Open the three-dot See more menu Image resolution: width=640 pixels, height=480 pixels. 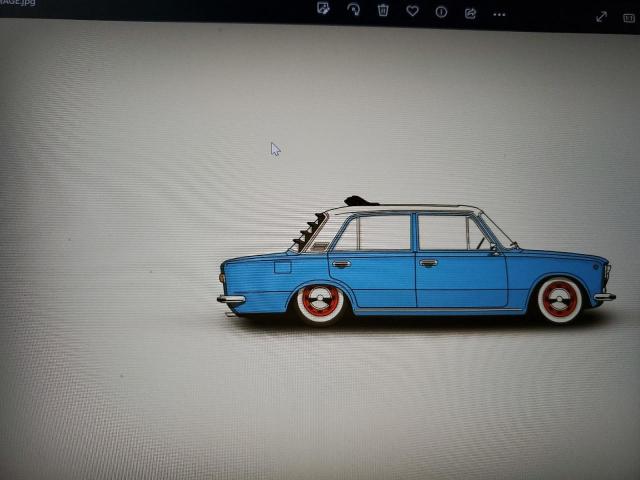coord(500,14)
